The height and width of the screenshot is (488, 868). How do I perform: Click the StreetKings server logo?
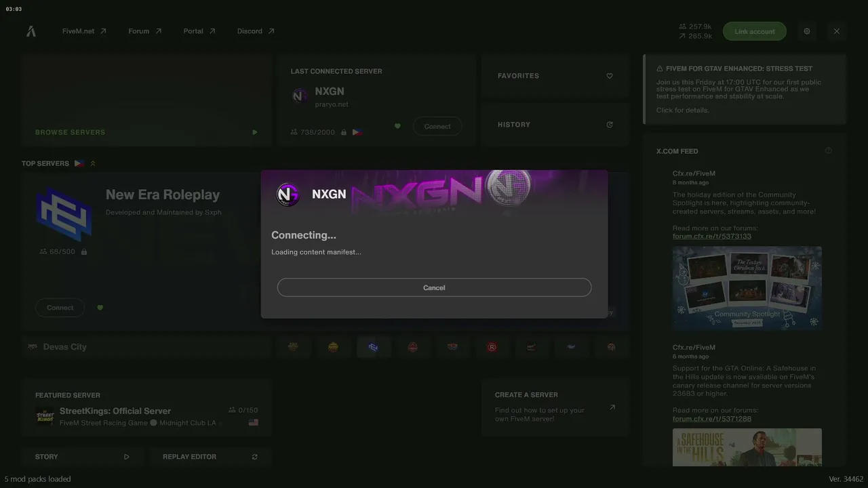point(45,416)
